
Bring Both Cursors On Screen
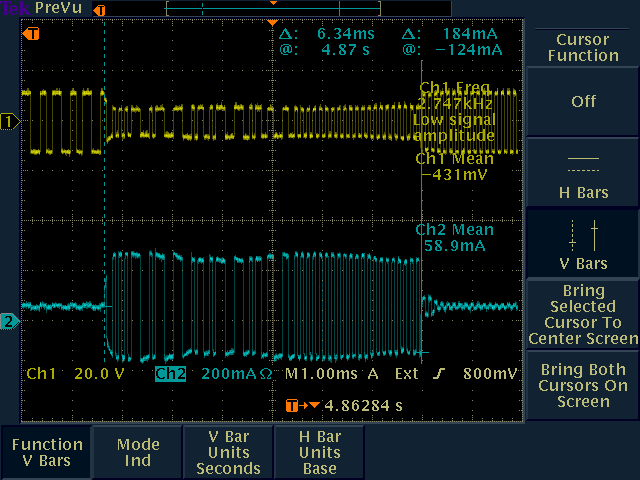(583, 386)
